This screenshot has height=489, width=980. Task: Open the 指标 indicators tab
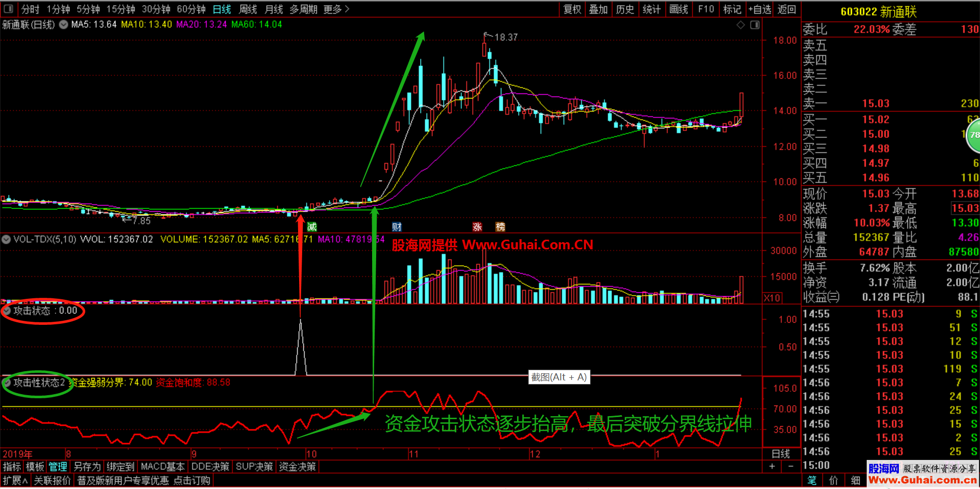(x=12, y=467)
